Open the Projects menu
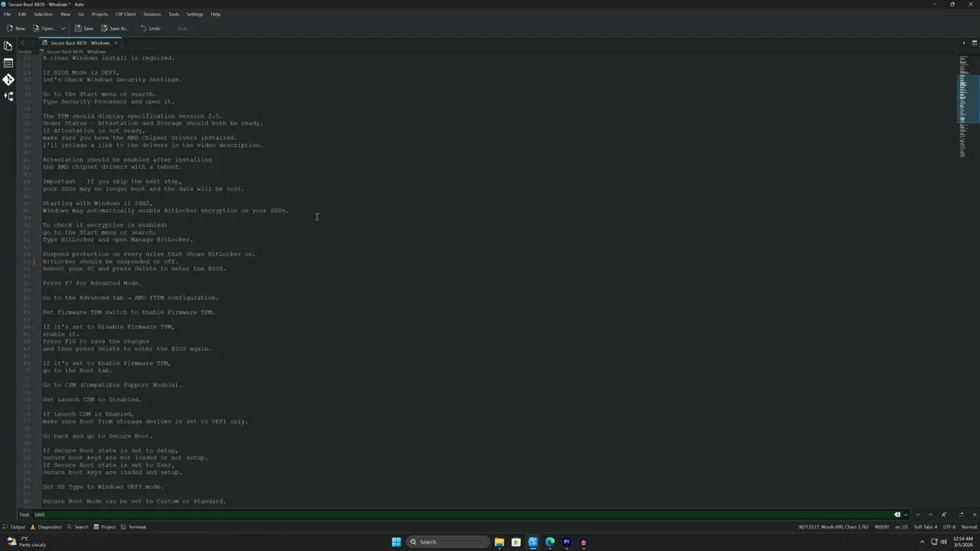980x551 pixels. (x=100, y=14)
